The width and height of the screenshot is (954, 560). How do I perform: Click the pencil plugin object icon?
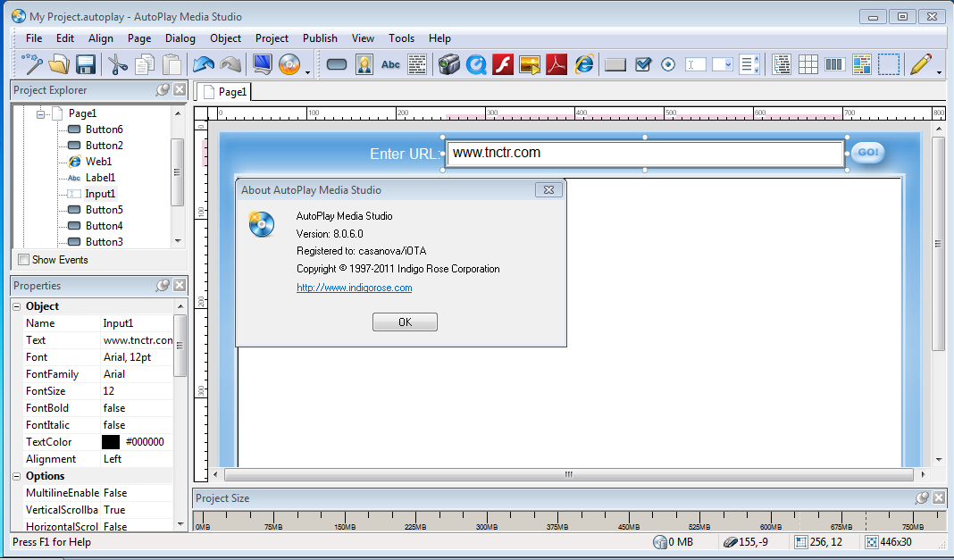coord(921,63)
